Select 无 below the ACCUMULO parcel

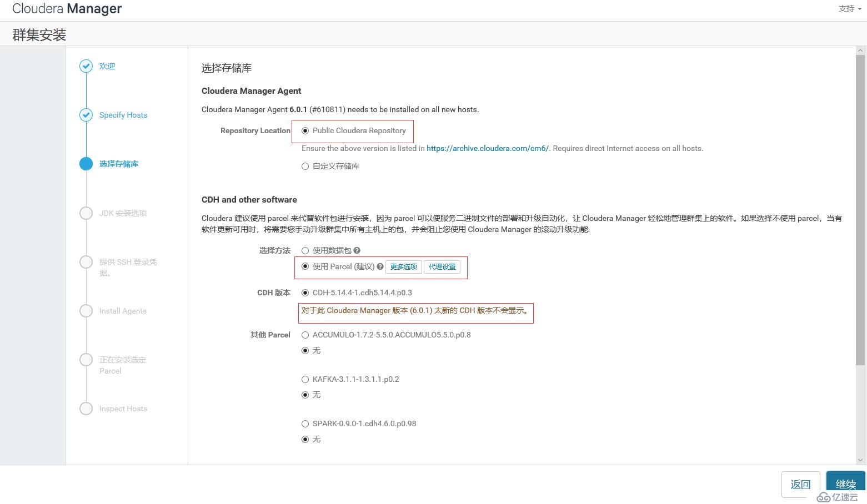pyautogui.click(x=305, y=350)
